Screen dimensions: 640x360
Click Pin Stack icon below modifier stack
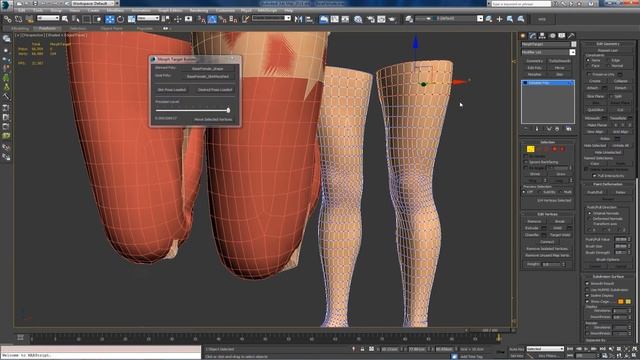526,129
